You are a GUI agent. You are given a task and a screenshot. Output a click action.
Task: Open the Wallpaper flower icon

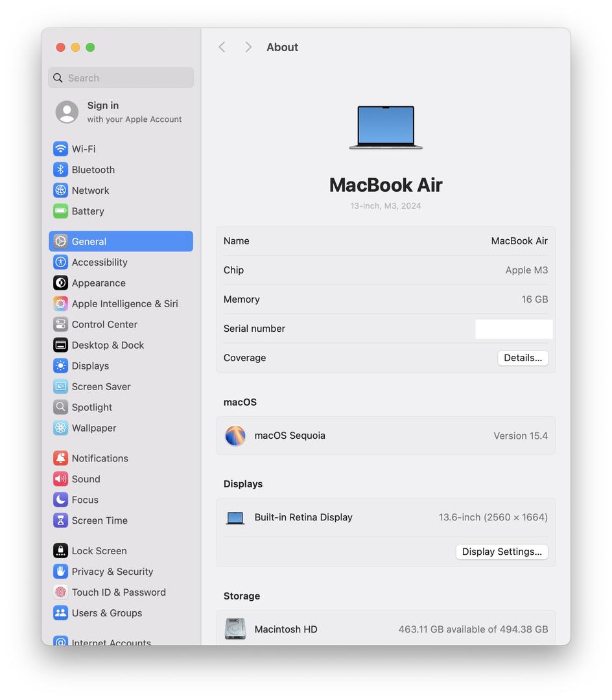point(60,428)
